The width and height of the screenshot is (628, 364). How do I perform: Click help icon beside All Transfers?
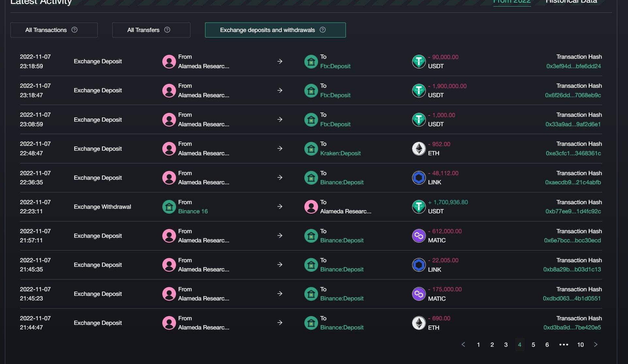coord(167,30)
